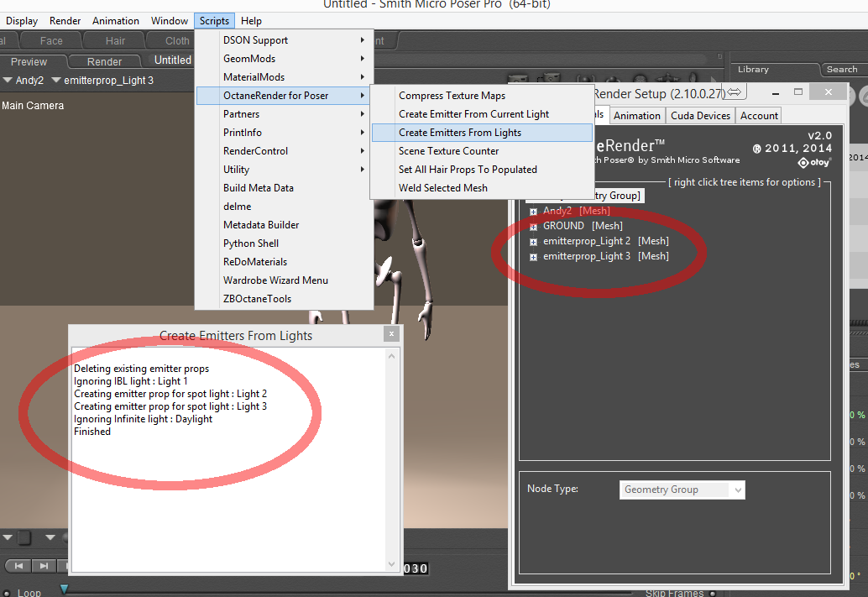The height and width of the screenshot is (597, 868).
Task: Open the Andy2 figure selector dropdown
Action: click(x=8, y=81)
